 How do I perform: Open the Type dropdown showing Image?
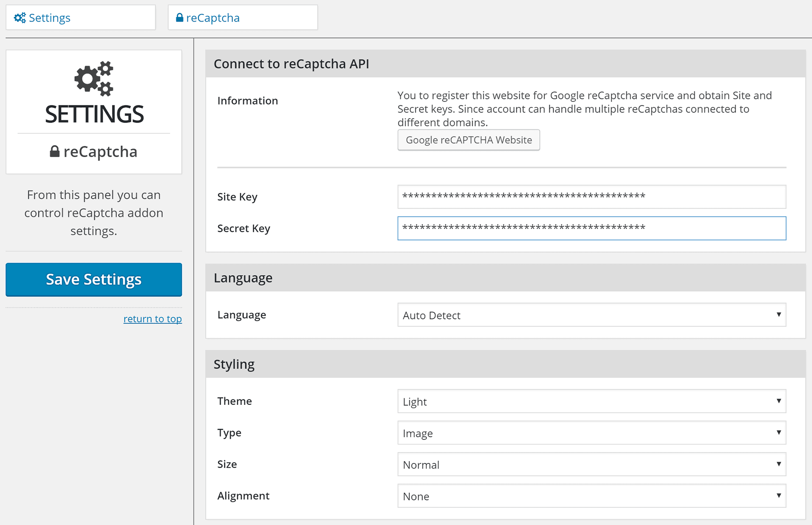592,433
